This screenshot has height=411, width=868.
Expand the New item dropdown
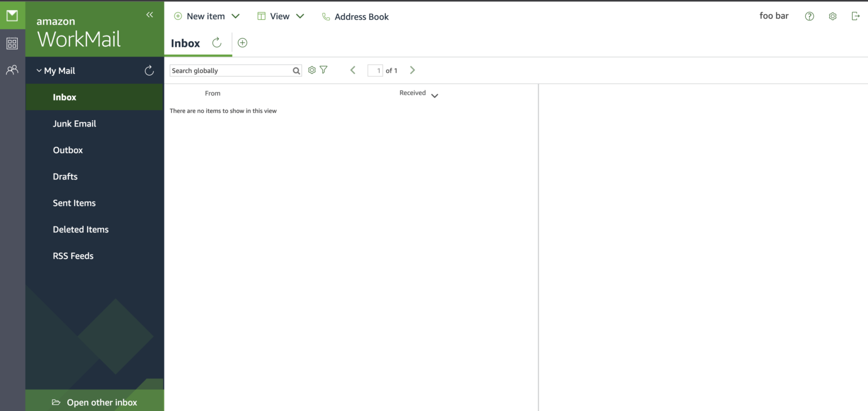tap(236, 16)
